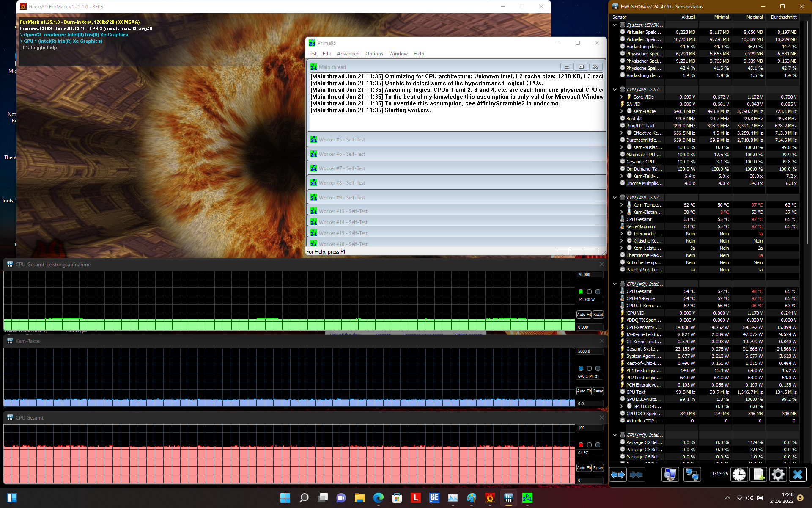Image resolution: width=812 pixels, height=508 pixels.
Task: Open HWiNFO sensor settings gear icon
Action: point(778,475)
